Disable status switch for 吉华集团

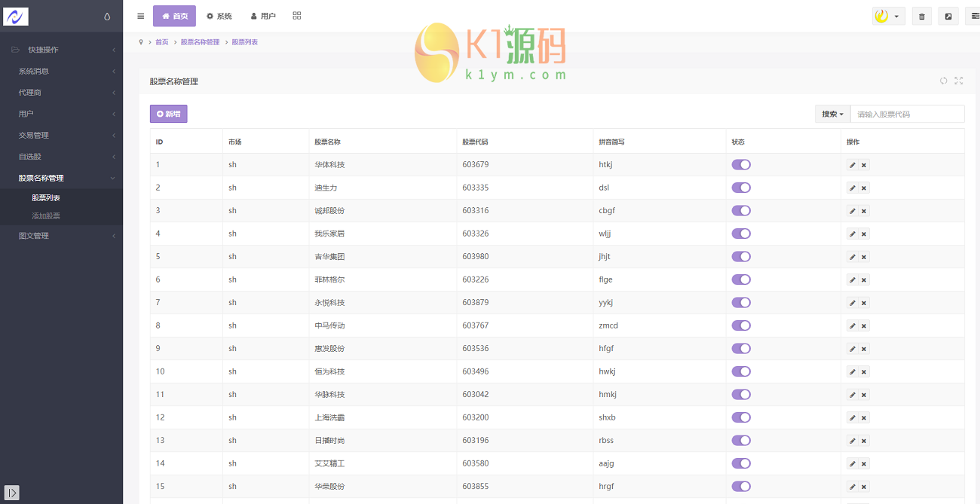741,257
